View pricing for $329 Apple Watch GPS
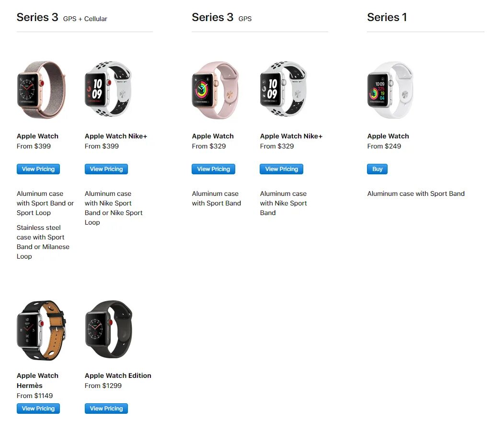Screen dimensions: 504x421 (x=213, y=169)
